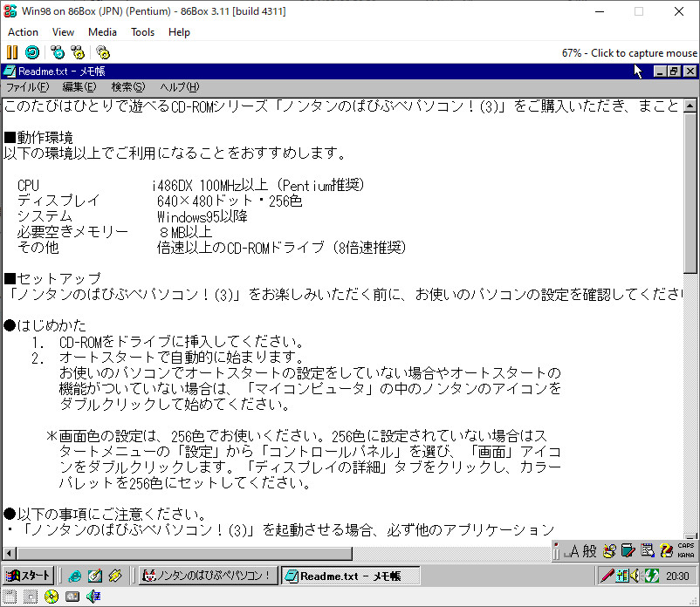Open the IME help question mark icon
700x607 pixels.
point(667,551)
